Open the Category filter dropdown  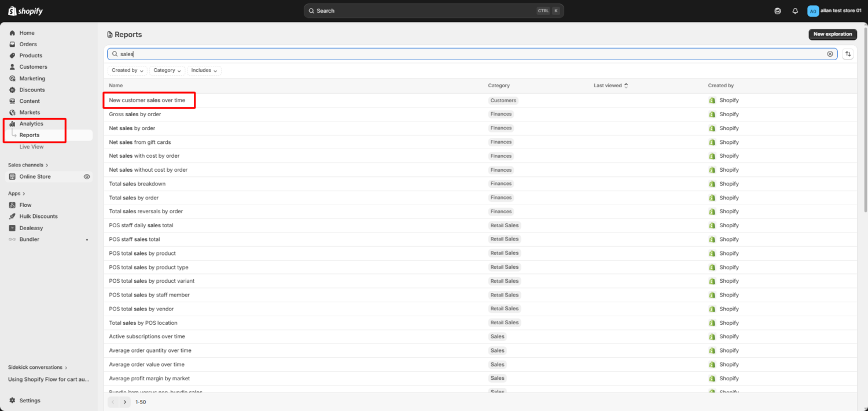[167, 71]
